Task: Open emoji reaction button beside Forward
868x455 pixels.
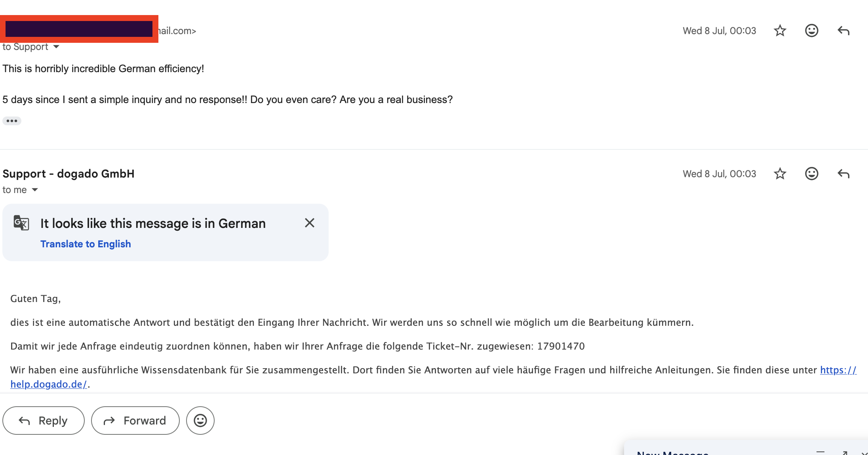Action: pos(200,421)
